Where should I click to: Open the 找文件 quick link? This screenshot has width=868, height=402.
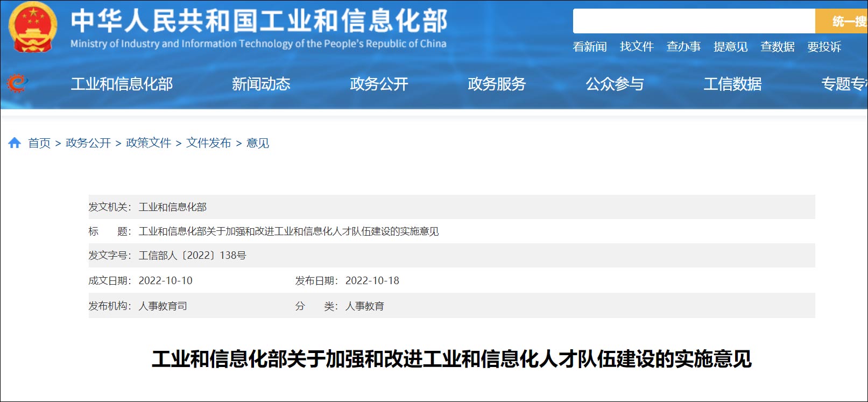[x=637, y=47]
